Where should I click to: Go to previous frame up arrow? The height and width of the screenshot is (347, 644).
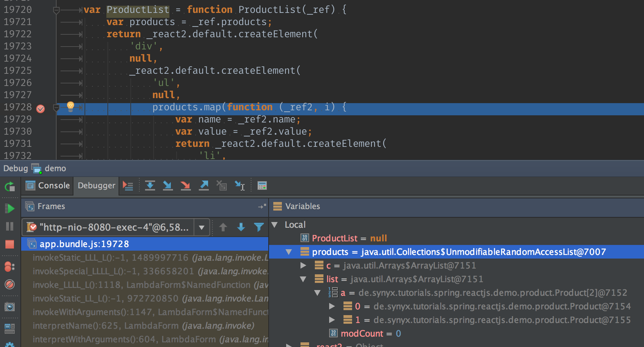pyautogui.click(x=223, y=227)
